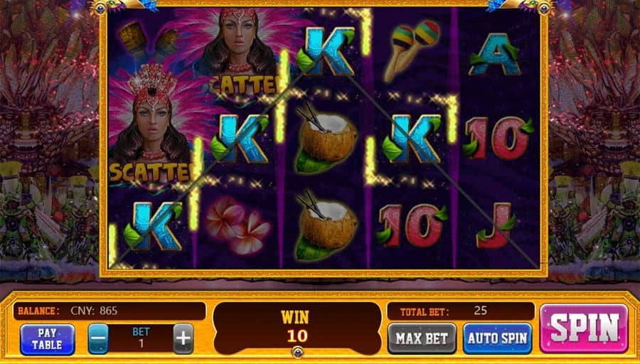Screen dimensions: 640x364
Task: Click the WIN amount display
Action: pos(297,328)
